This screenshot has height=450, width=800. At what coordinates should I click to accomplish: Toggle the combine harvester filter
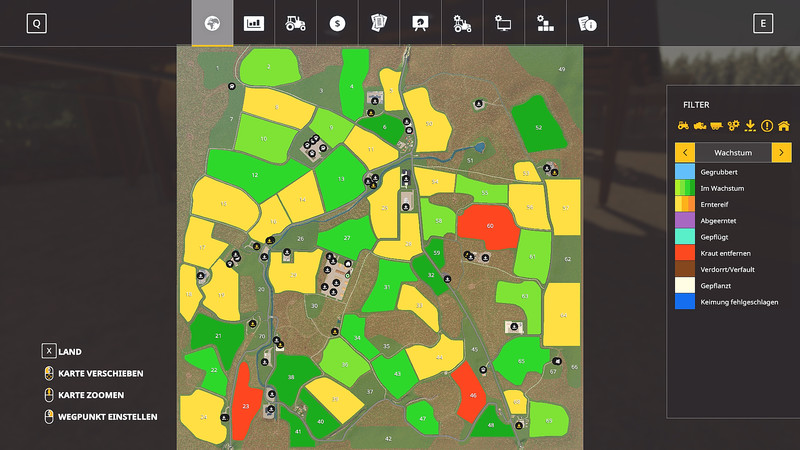(700, 126)
